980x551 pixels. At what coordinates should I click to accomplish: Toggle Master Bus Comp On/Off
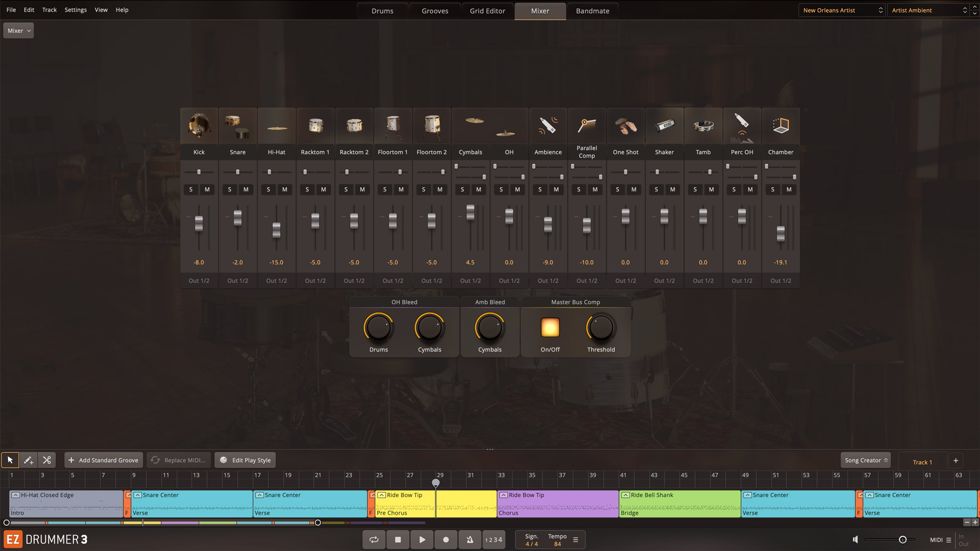tap(550, 327)
